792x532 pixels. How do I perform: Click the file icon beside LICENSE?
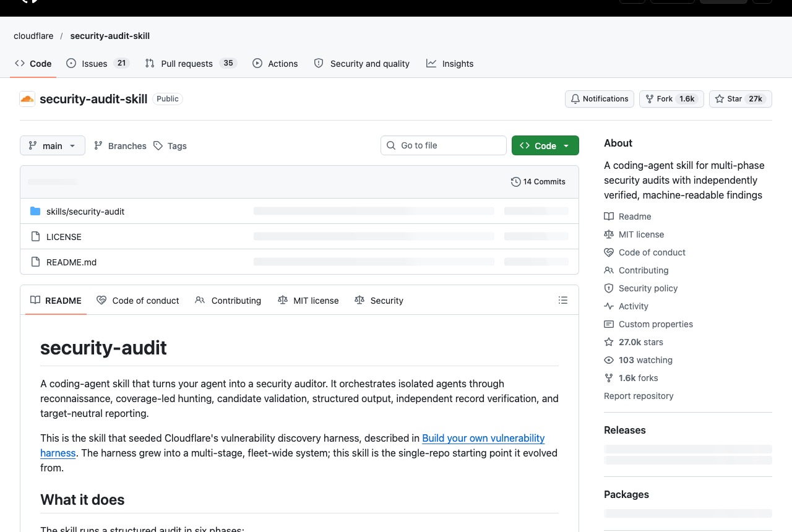(x=35, y=237)
